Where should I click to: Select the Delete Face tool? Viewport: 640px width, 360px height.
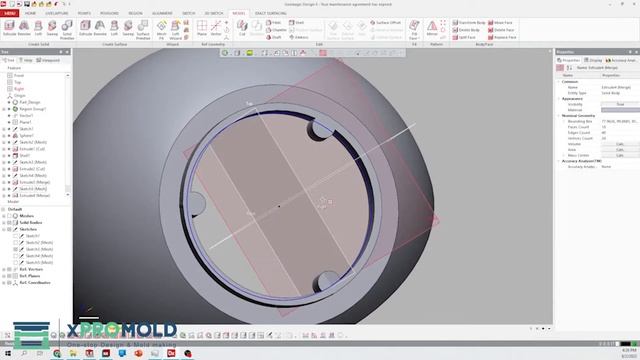tap(501, 30)
